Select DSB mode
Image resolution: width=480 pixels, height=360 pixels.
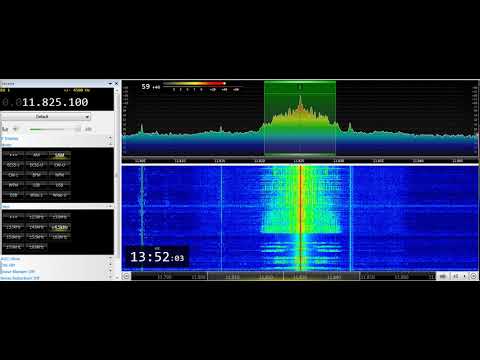point(13,195)
